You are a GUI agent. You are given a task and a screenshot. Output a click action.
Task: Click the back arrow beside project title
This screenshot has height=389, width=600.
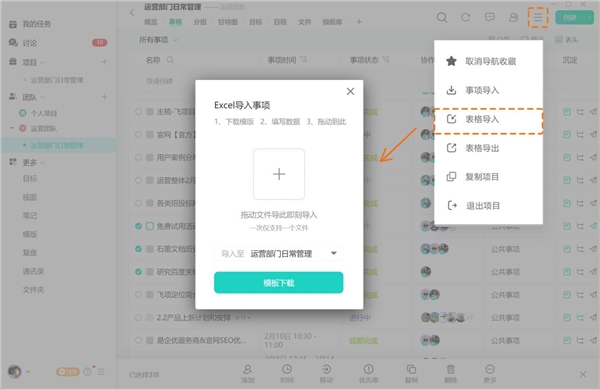[132, 13]
